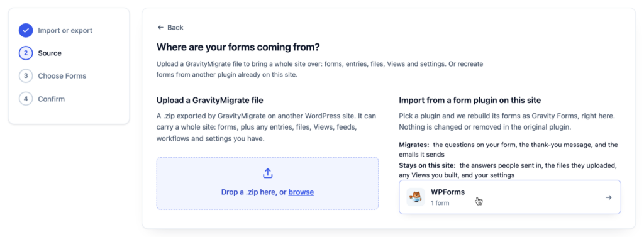Image resolution: width=644 pixels, height=237 pixels.
Task: Click the browse link to pick a zip
Action: [301, 192]
